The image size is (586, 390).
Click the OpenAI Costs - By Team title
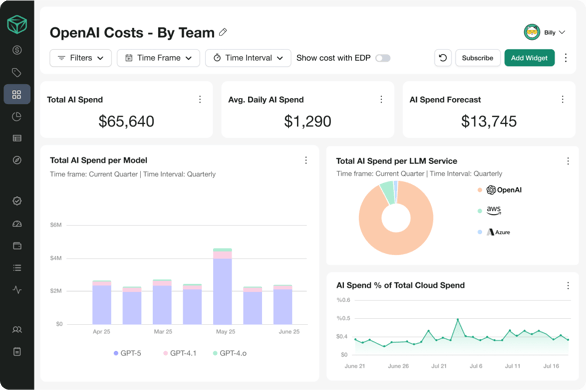pos(132,32)
